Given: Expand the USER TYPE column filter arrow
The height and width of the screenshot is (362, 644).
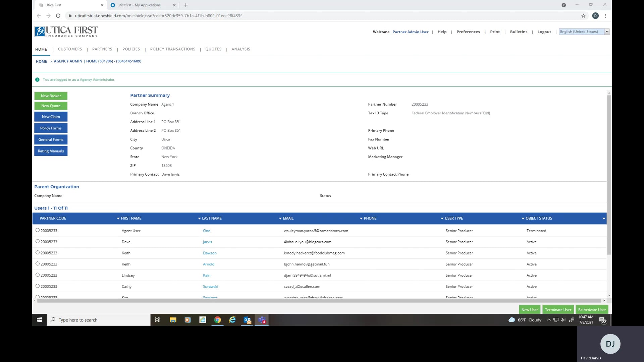Looking at the screenshot, I should [442, 219].
